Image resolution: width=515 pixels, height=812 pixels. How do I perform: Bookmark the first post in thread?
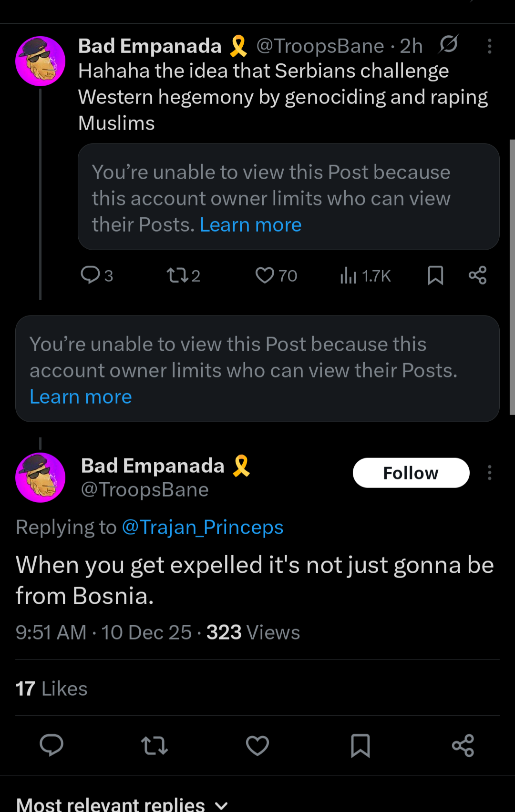point(435,275)
